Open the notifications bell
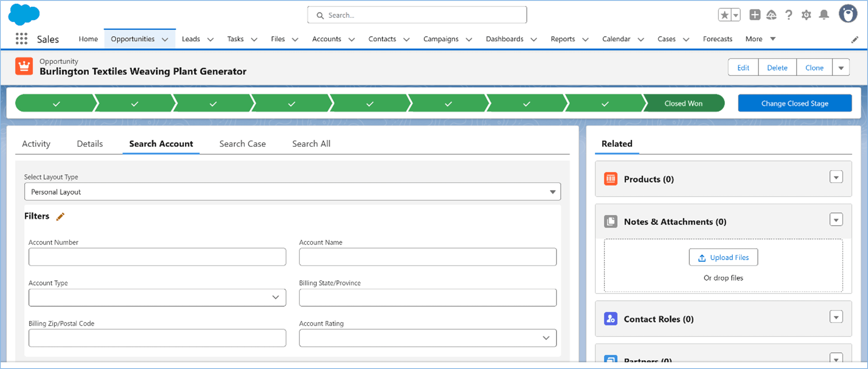The width and height of the screenshot is (868, 369). (x=824, y=15)
